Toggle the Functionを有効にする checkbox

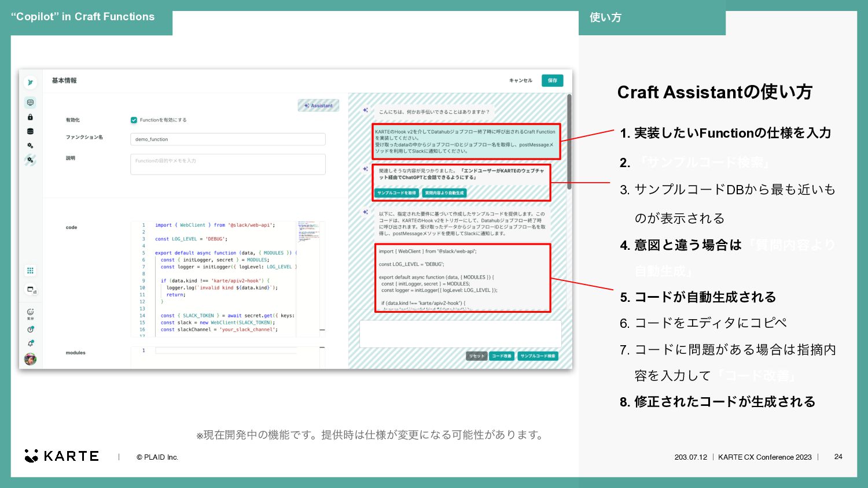click(134, 120)
